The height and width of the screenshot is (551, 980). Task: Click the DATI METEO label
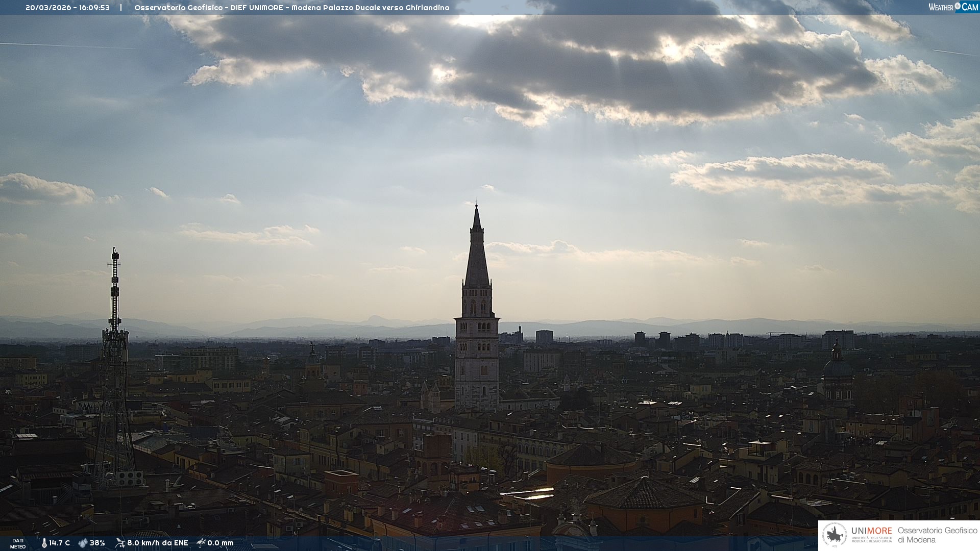[x=18, y=543]
